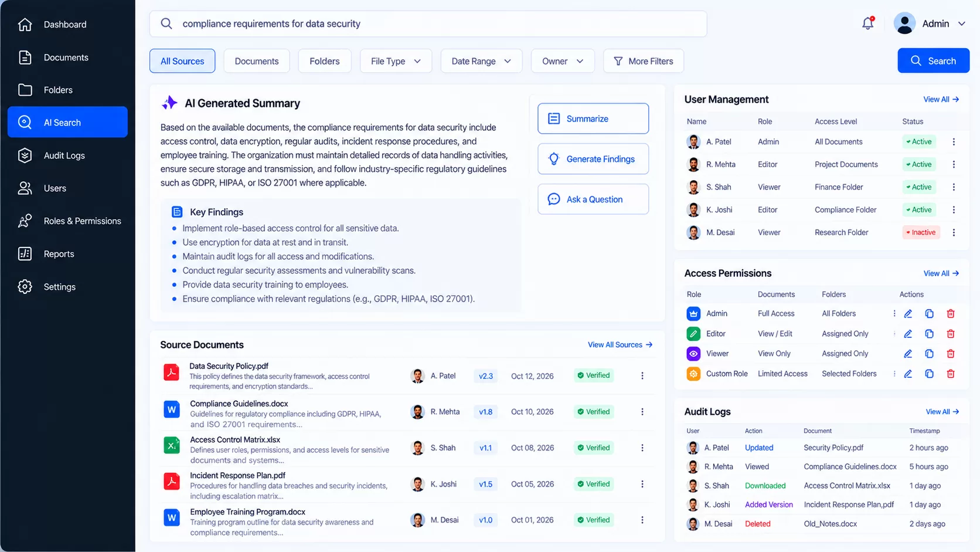The image size is (980, 552).
Task: Select the All Sources tab
Action: pos(182,61)
